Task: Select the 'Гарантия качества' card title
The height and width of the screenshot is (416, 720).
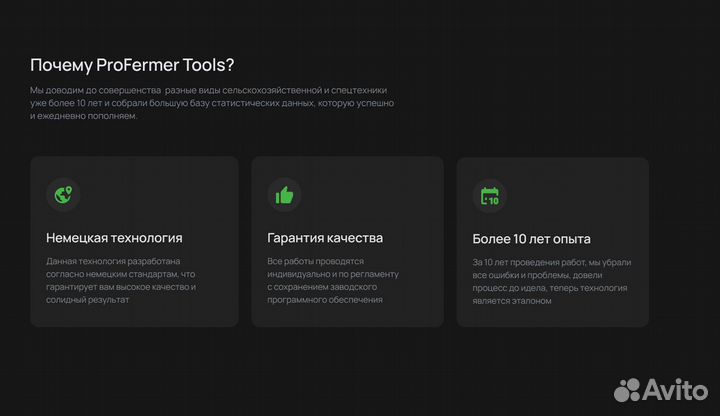Action: point(325,238)
